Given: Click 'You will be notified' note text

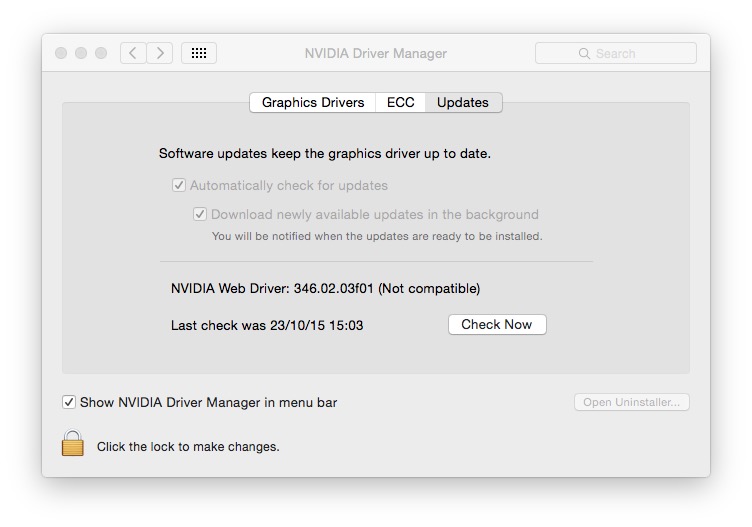Looking at the screenshot, I should 377,236.
